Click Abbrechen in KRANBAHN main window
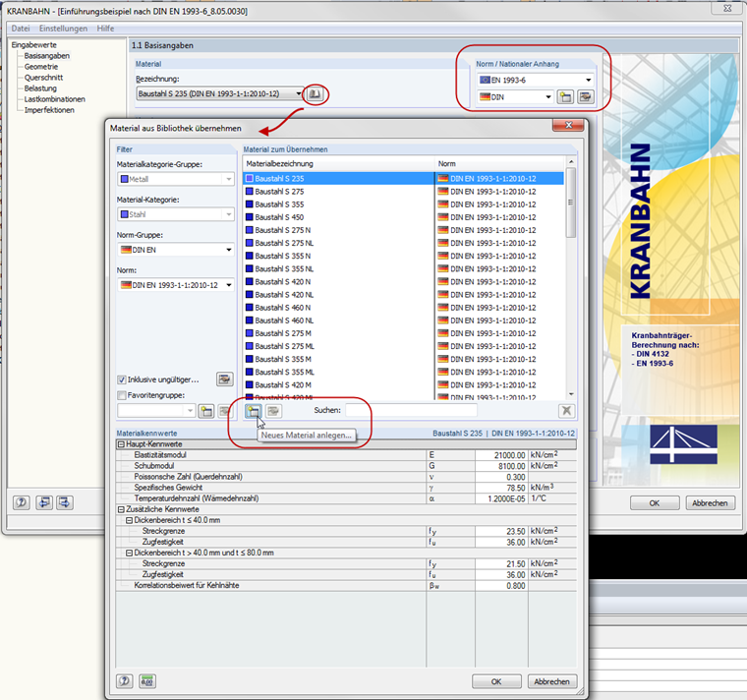This screenshot has width=747, height=700. [x=710, y=502]
